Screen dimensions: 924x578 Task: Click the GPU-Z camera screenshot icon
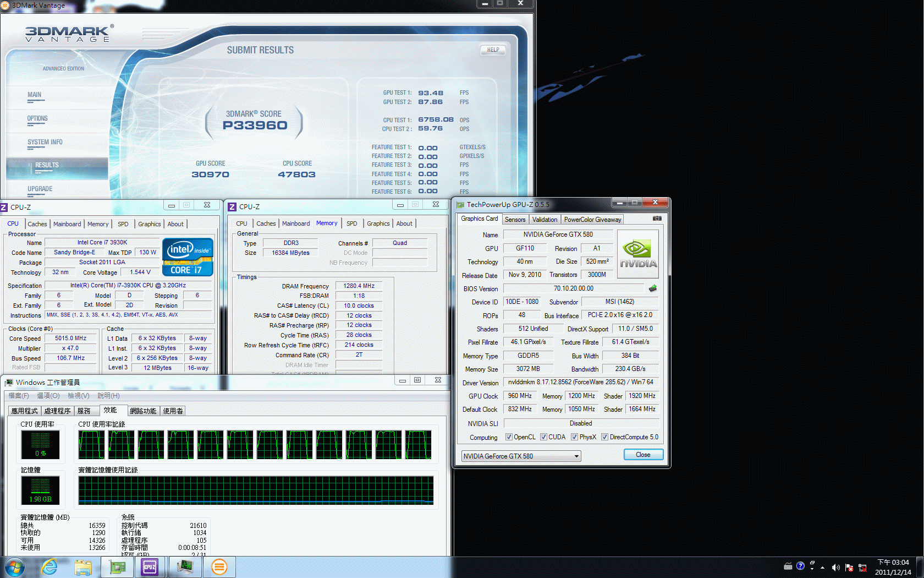click(657, 219)
